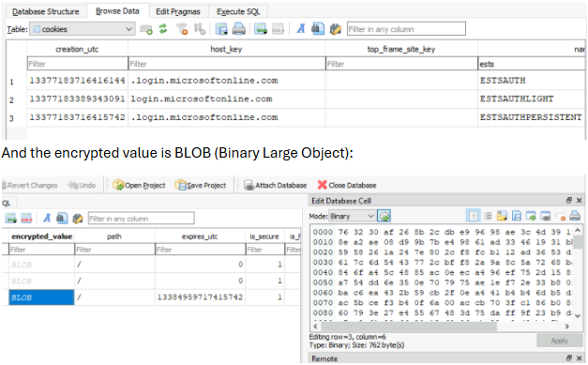Click the binoculars find icon in lower toolbar
The image size is (588, 365).
pyautogui.click(x=62, y=218)
